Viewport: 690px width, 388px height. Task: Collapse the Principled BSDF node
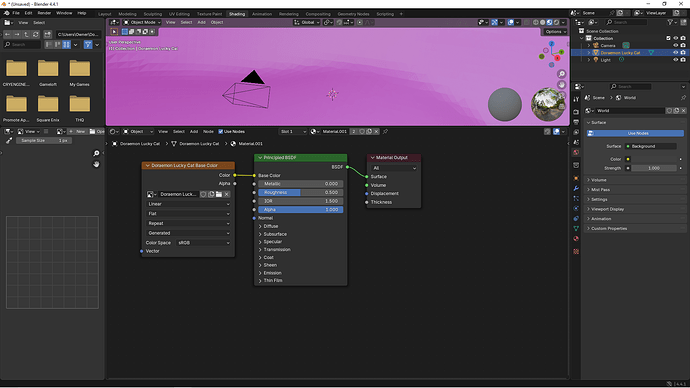(x=260, y=157)
